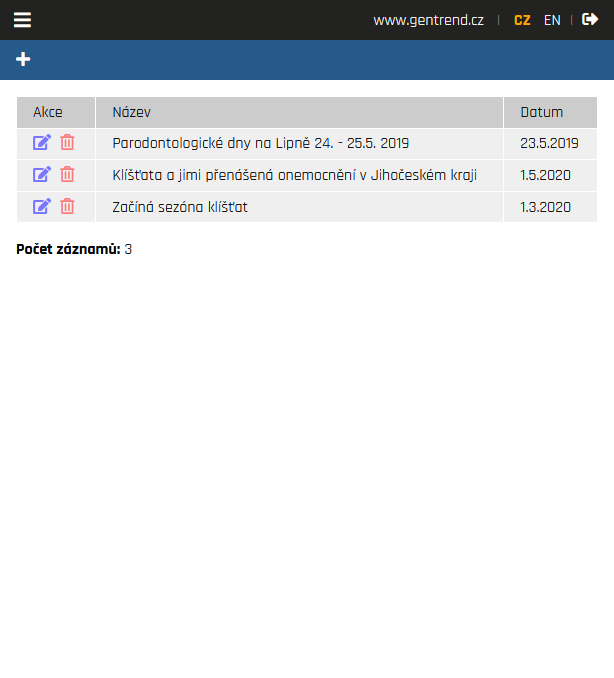Delete the Parodontologické dny na Lipně record
Viewport: 614px width, 678px height.
click(67, 143)
